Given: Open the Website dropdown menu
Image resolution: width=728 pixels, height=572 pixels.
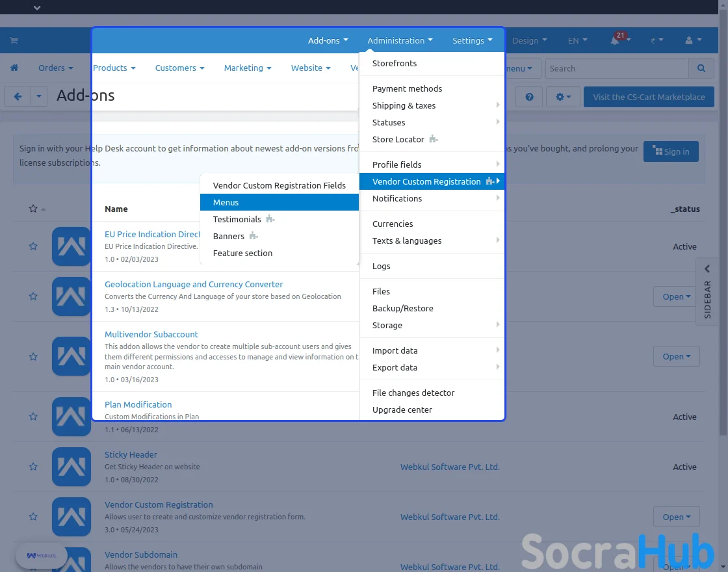Looking at the screenshot, I should point(311,68).
